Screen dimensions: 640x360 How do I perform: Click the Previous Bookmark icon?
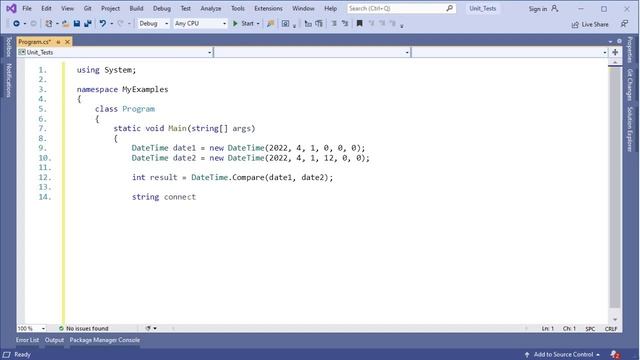(371, 24)
